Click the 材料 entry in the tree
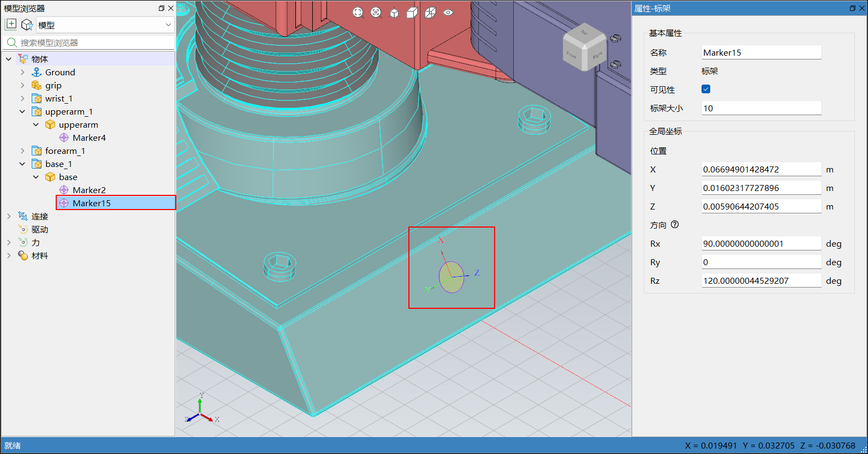Screen dimensions: 868x454 click(40, 255)
